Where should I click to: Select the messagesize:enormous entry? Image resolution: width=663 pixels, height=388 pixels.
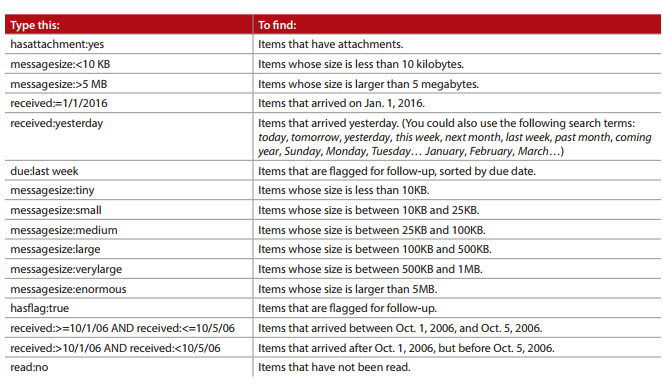(68, 290)
